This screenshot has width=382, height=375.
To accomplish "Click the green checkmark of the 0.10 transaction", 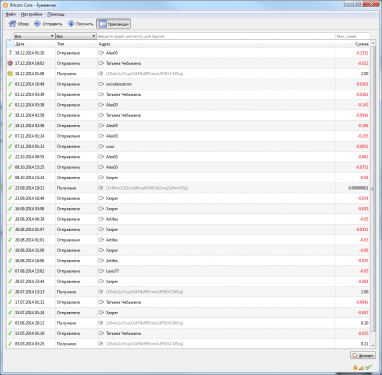I will point(10,323).
